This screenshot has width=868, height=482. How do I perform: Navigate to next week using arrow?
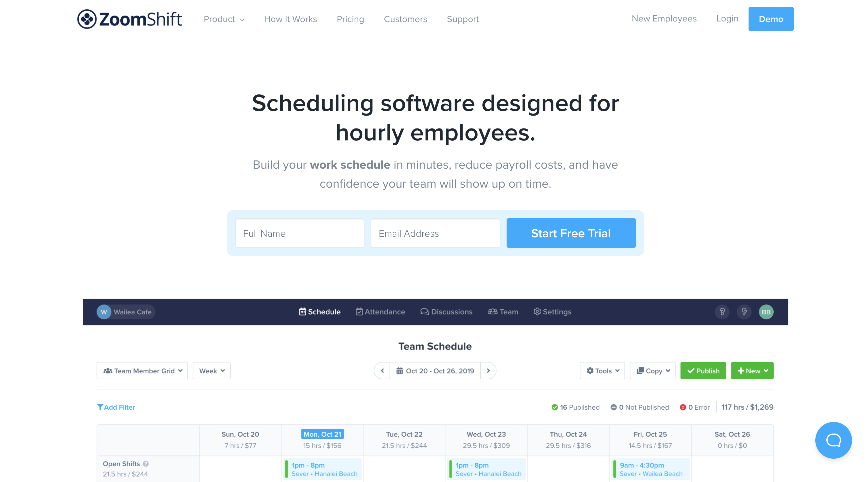489,370
